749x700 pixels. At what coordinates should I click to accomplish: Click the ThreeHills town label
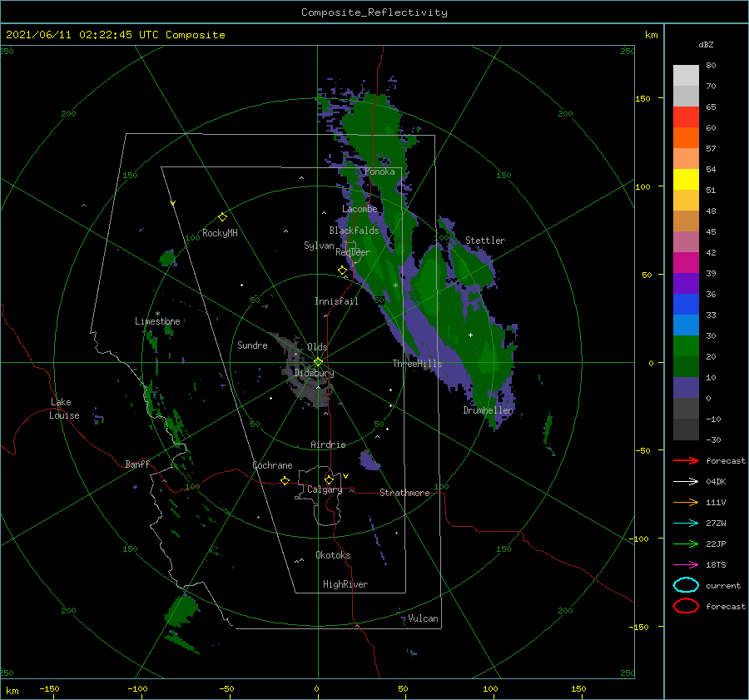(417, 364)
